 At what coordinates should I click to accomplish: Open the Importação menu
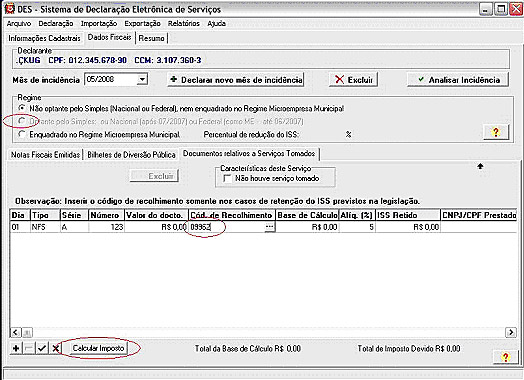coord(99,24)
